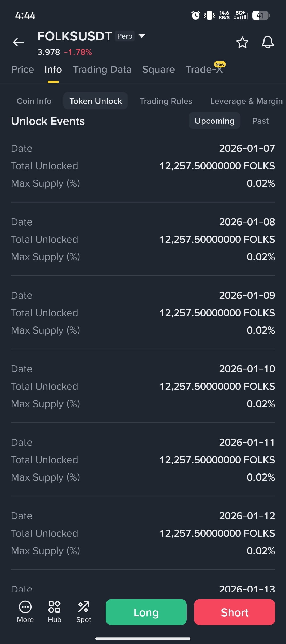Open price alerts via bell icon
Screen dimensions: 286x644
pyautogui.click(x=268, y=42)
